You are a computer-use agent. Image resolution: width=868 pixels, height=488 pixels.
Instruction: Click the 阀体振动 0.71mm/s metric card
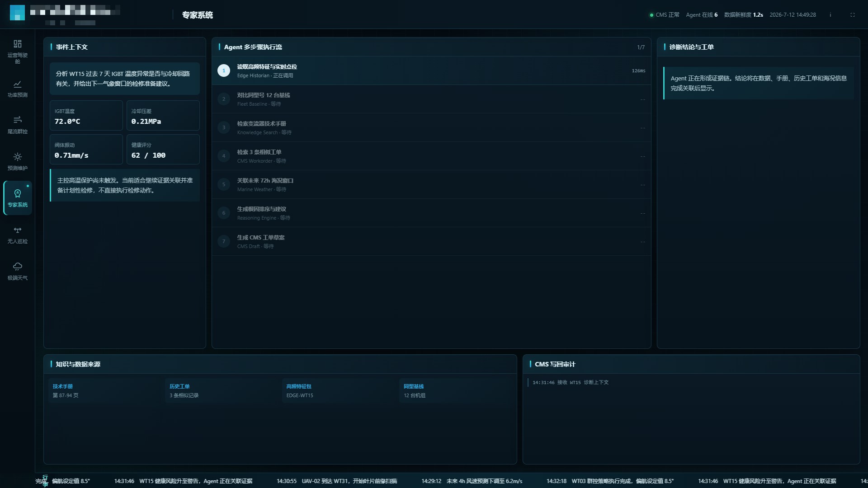point(86,150)
